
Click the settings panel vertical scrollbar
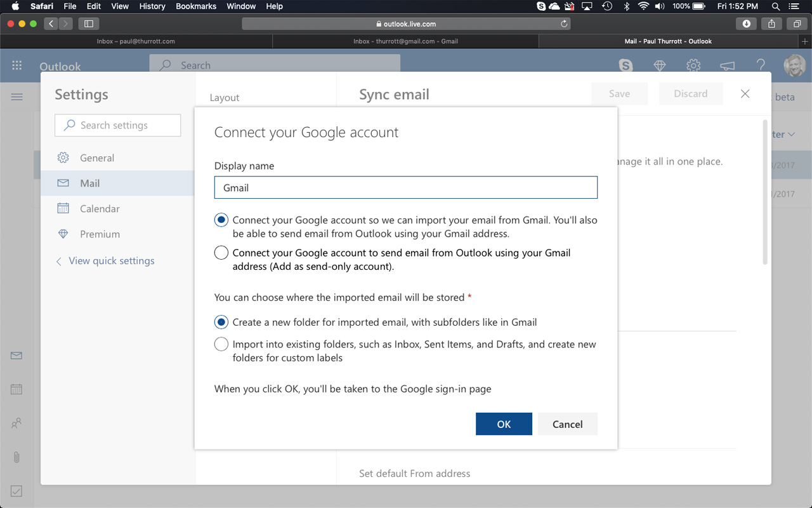point(765,190)
